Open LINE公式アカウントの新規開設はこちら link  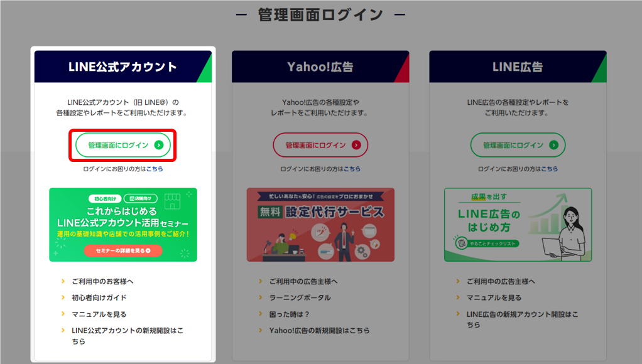(x=128, y=336)
